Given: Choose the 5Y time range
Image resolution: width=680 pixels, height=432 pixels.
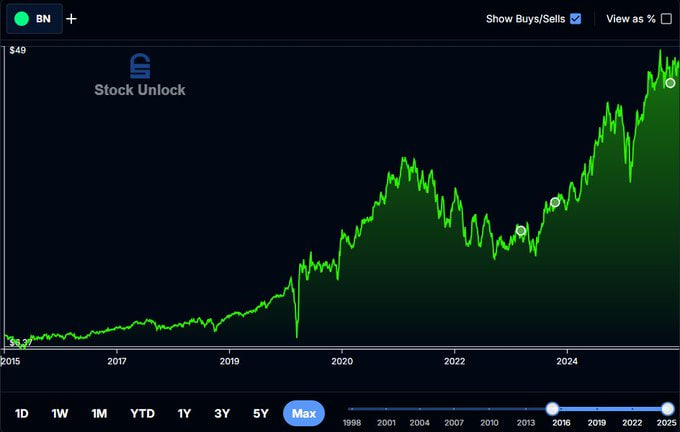Looking at the screenshot, I should click(260, 413).
